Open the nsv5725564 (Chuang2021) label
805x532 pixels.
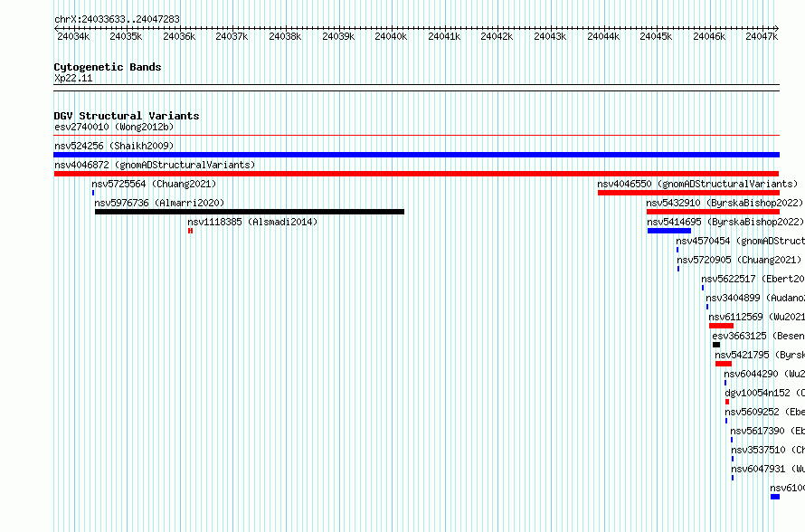click(154, 184)
